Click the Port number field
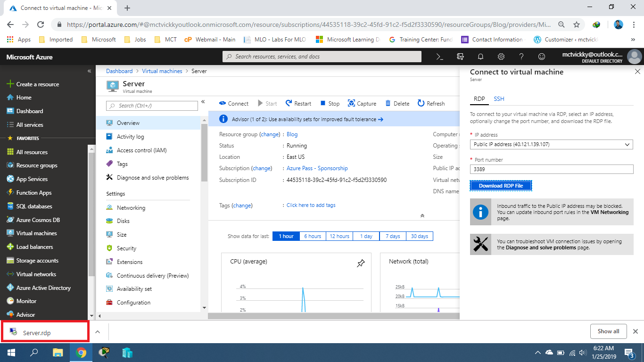The height and width of the screenshot is (362, 644). tap(552, 169)
